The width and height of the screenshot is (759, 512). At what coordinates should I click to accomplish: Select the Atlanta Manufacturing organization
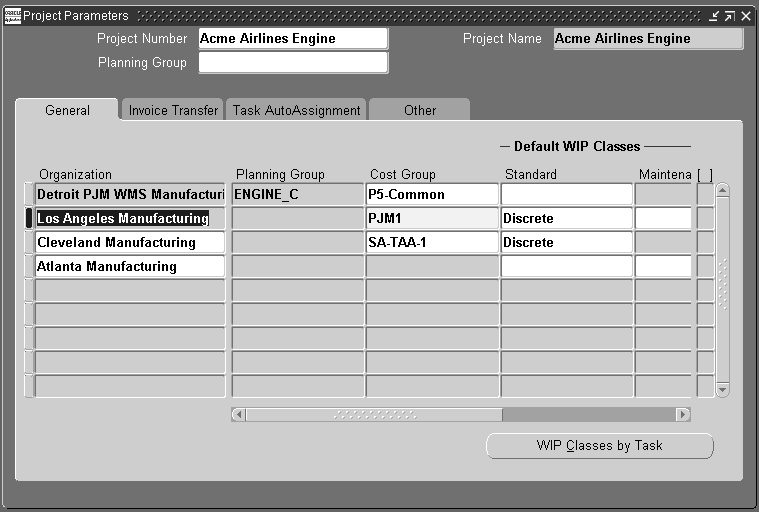tap(130, 266)
